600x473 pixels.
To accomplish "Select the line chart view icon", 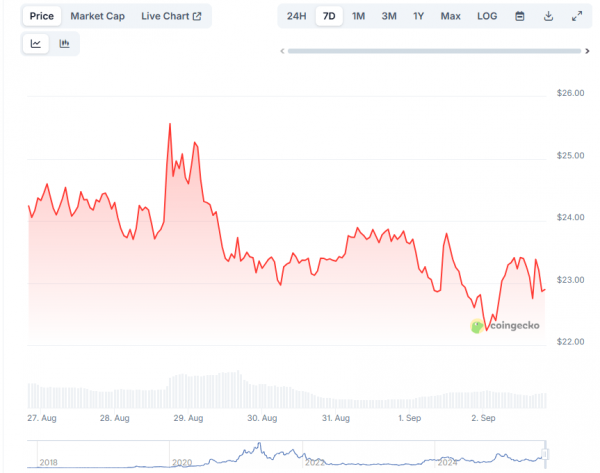I will (x=36, y=44).
